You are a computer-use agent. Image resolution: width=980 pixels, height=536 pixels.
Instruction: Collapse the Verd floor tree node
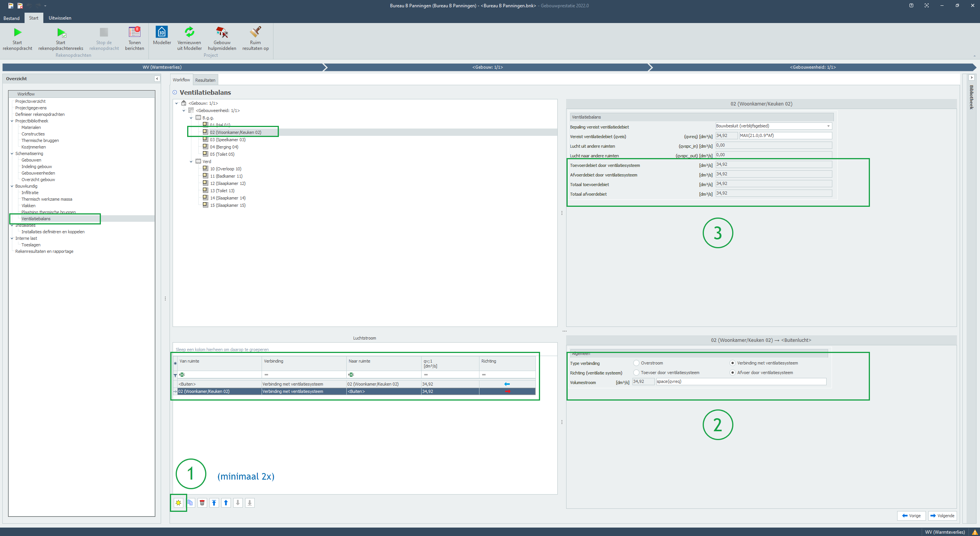[191, 162]
